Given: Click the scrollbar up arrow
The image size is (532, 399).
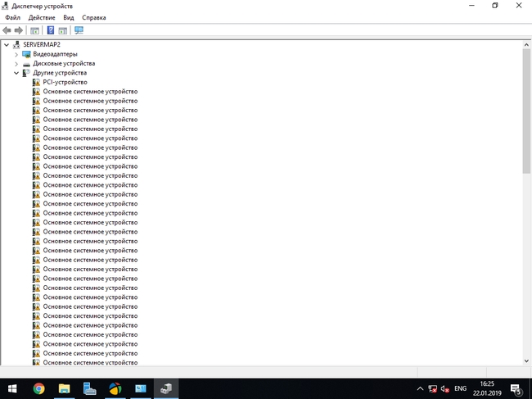Looking at the screenshot, I should click(526, 45).
